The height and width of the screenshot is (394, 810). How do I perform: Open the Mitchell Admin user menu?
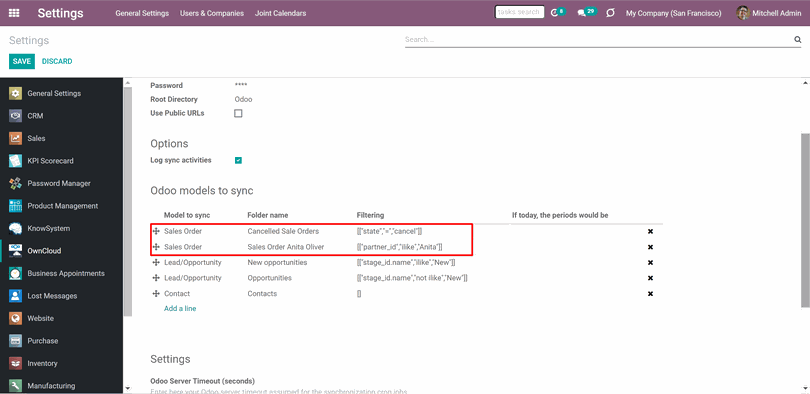769,13
